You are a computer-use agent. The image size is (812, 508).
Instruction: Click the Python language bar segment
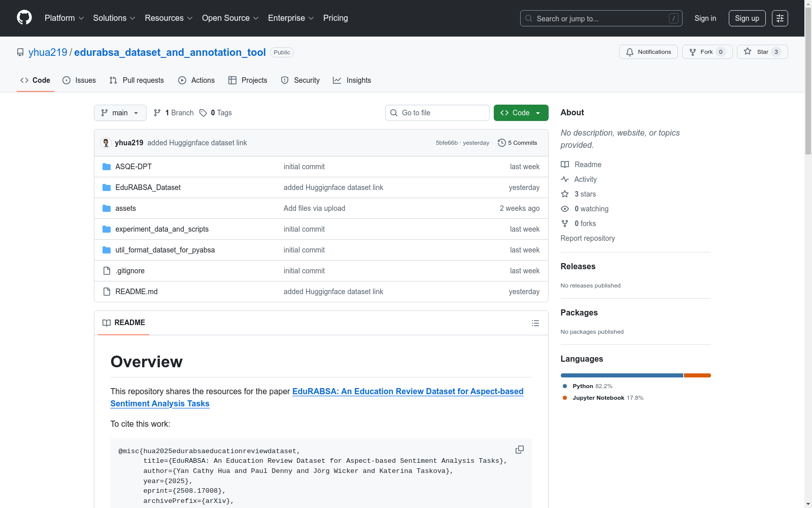(x=622, y=375)
